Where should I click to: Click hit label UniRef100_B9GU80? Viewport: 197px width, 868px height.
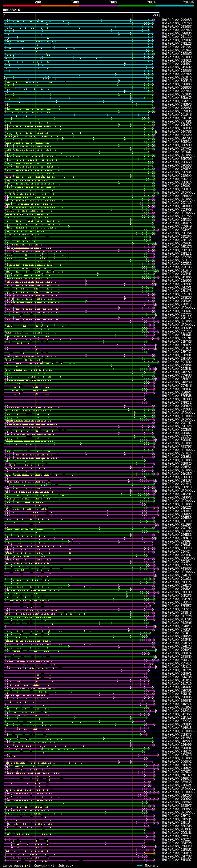(177, 33)
